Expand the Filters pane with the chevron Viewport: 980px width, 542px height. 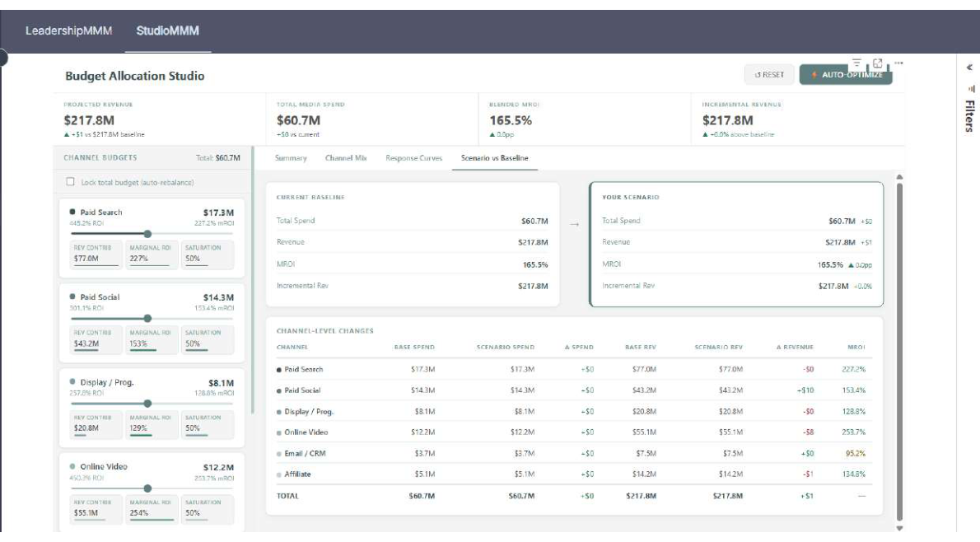[x=969, y=68]
